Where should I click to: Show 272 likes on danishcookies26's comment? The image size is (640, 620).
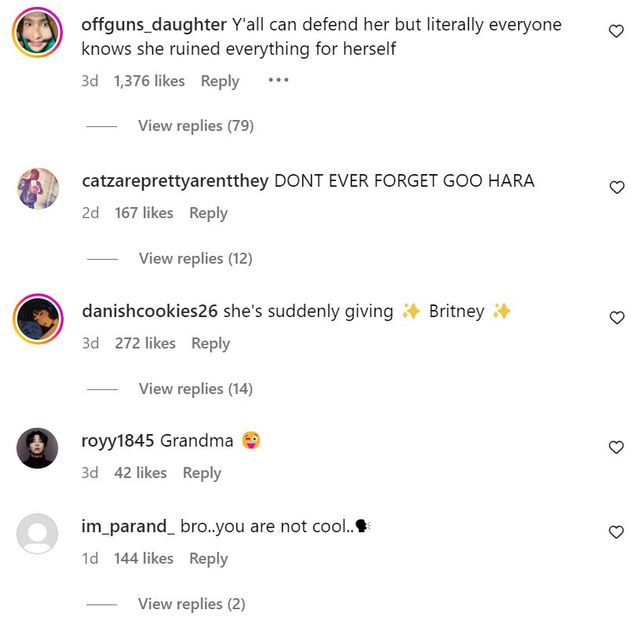pos(145,343)
